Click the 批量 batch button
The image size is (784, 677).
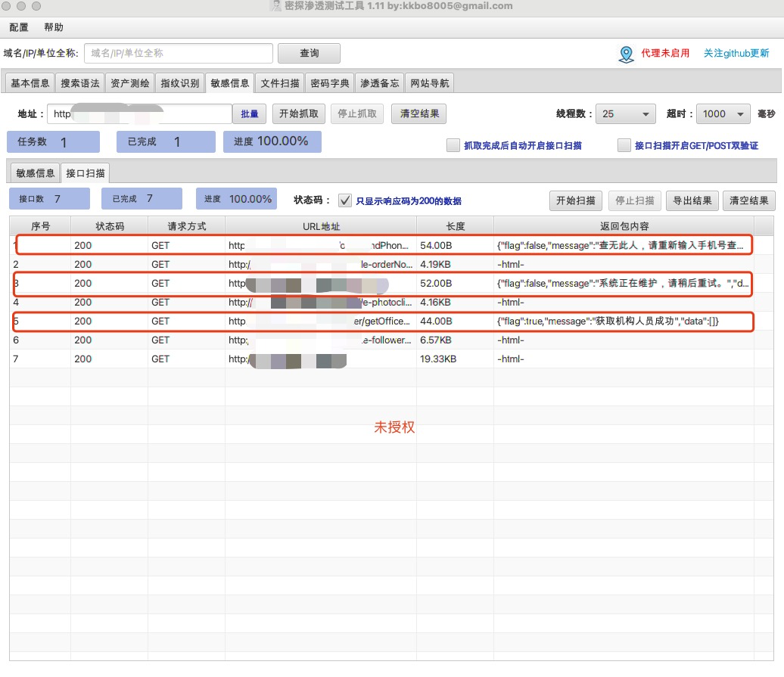click(x=250, y=114)
